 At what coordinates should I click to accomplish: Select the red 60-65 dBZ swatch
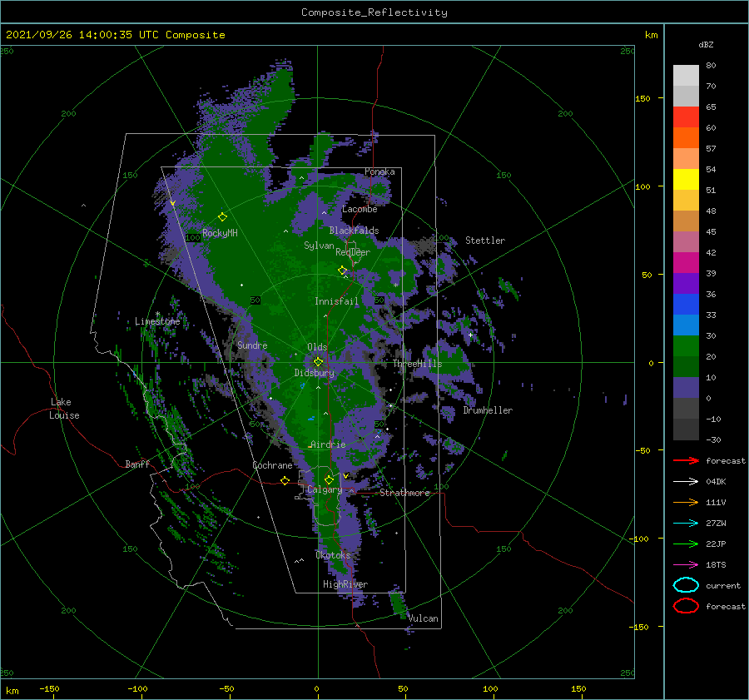[686, 117]
